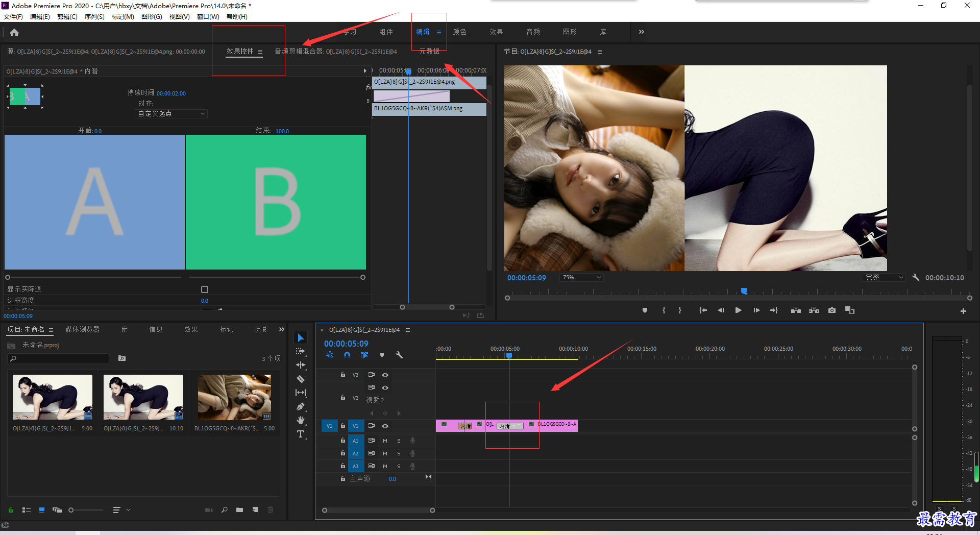Select the Razor tool

[x=301, y=379]
